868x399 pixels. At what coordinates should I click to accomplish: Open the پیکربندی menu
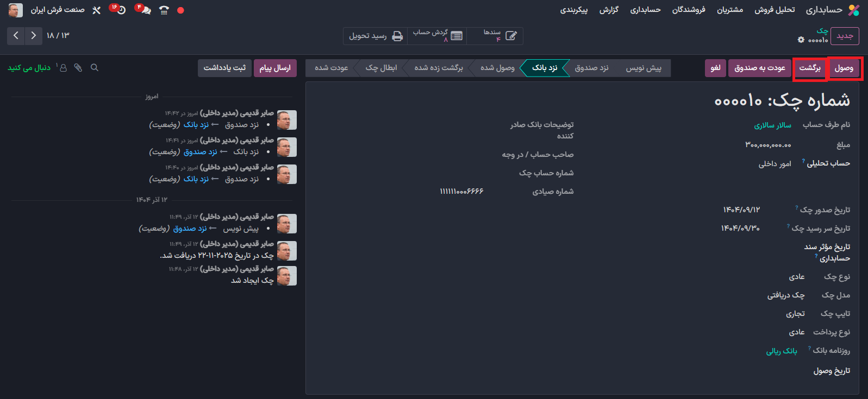[x=574, y=10]
